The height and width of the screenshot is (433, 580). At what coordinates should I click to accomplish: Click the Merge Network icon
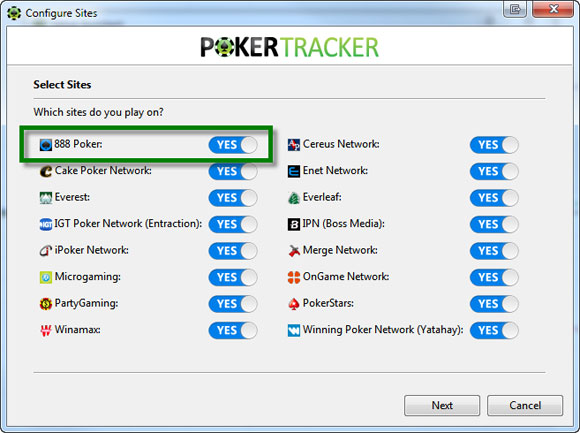pos(294,251)
